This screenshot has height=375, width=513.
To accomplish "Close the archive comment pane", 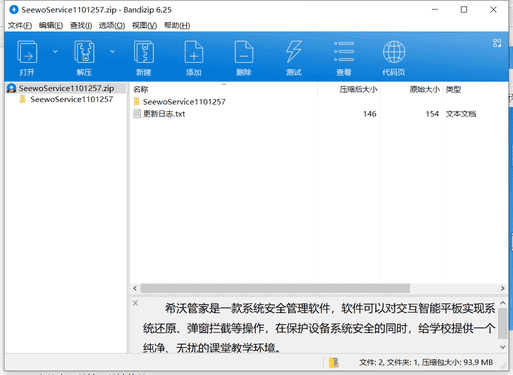I will pos(135,303).
